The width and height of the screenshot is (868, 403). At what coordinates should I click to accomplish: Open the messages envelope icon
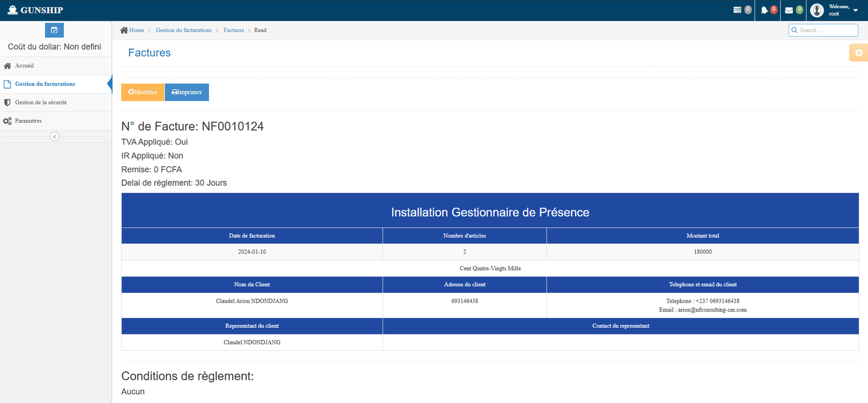pyautogui.click(x=789, y=10)
